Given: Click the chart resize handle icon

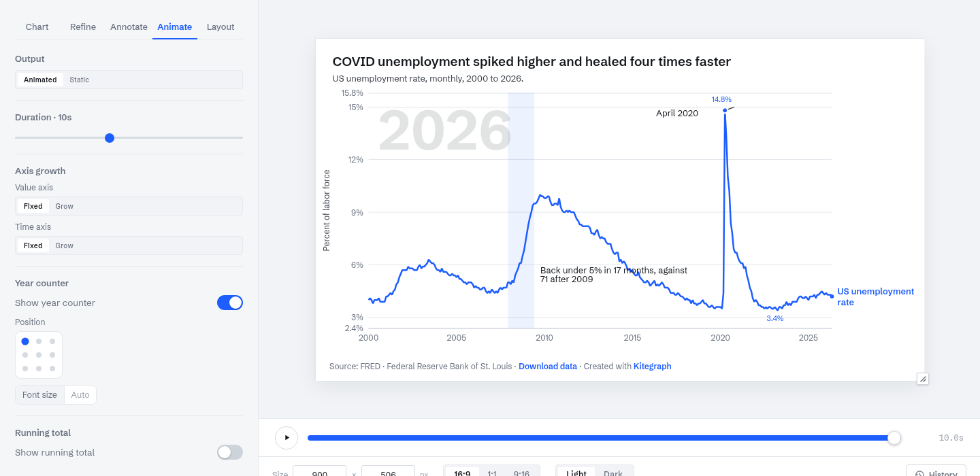Looking at the screenshot, I should pyautogui.click(x=923, y=379).
